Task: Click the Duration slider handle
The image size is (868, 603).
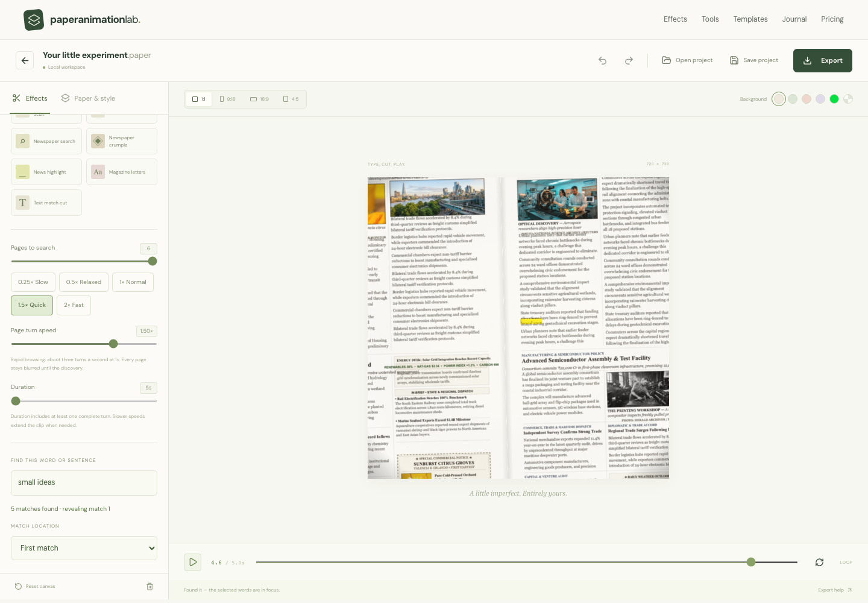Action: coord(16,401)
